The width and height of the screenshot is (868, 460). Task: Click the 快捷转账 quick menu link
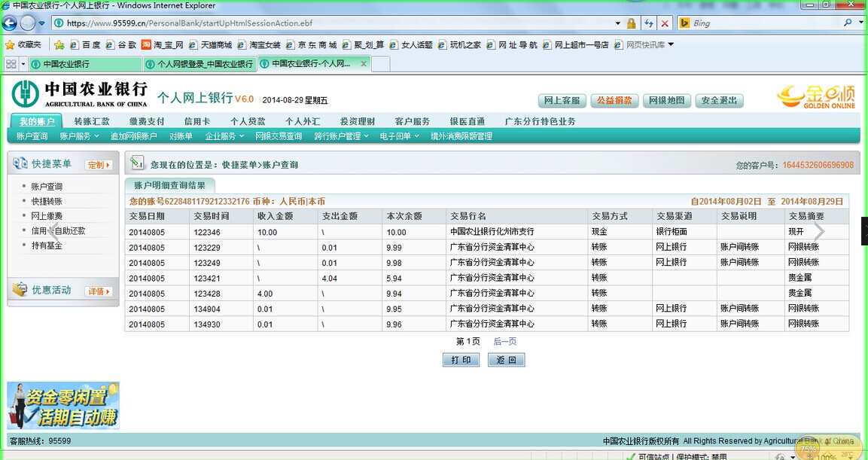click(x=47, y=202)
